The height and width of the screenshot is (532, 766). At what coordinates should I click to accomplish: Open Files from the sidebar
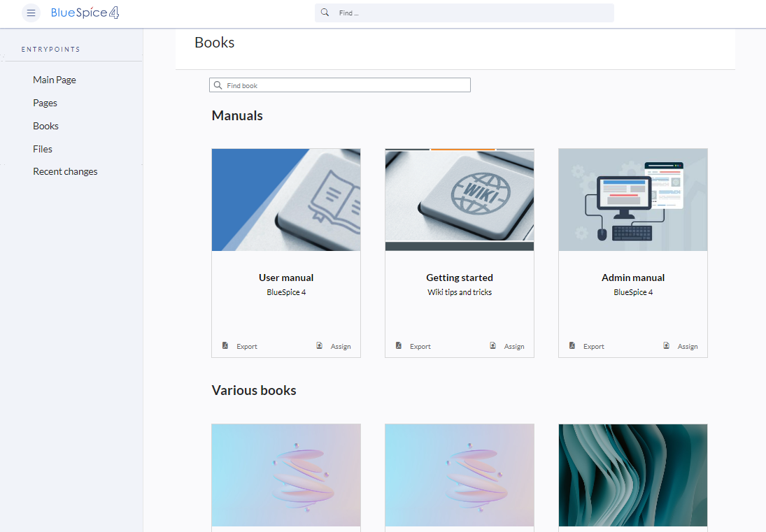43,149
